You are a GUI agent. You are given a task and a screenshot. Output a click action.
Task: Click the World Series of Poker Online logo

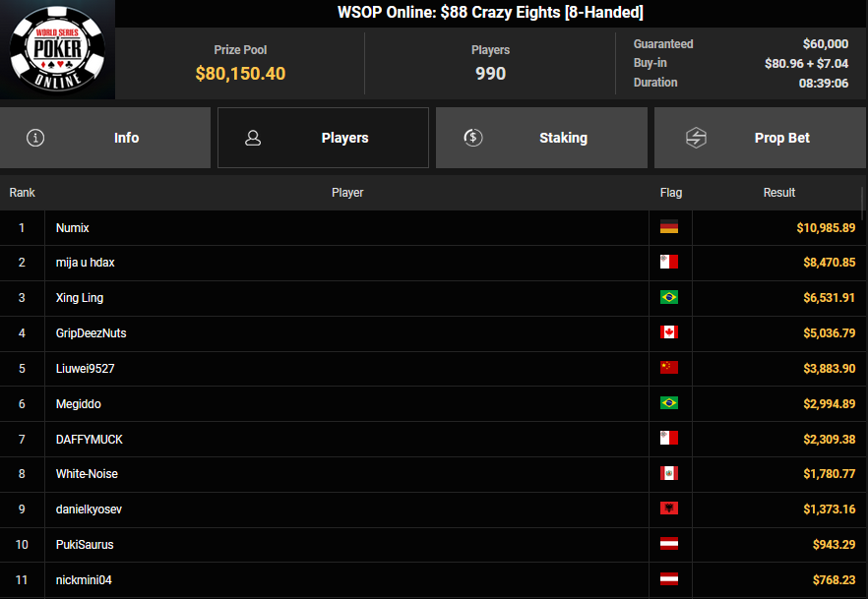click(57, 49)
